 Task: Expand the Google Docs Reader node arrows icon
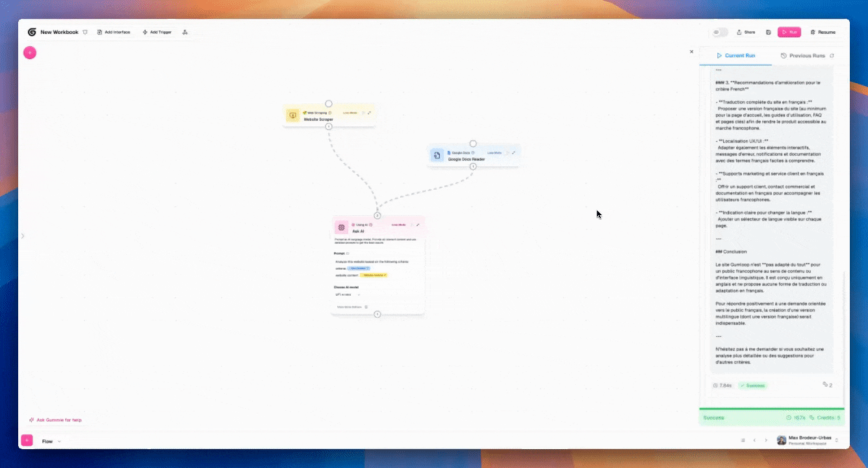(x=513, y=153)
